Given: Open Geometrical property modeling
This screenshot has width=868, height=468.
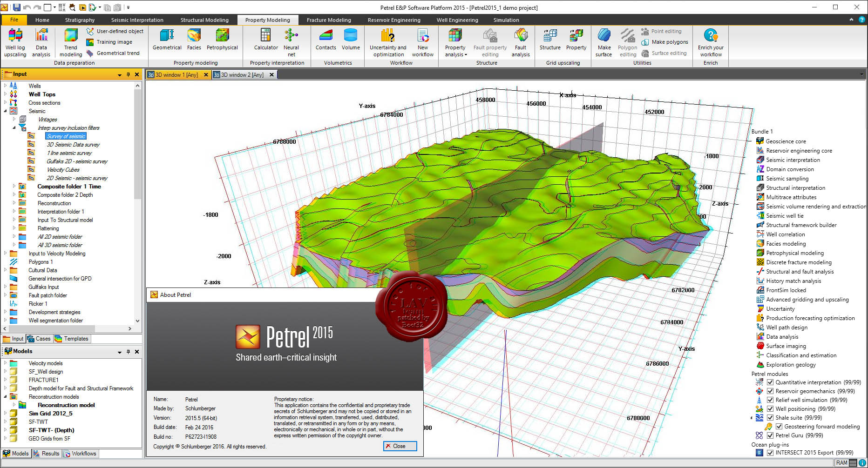Looking at the screenshot, I should 167,40.
